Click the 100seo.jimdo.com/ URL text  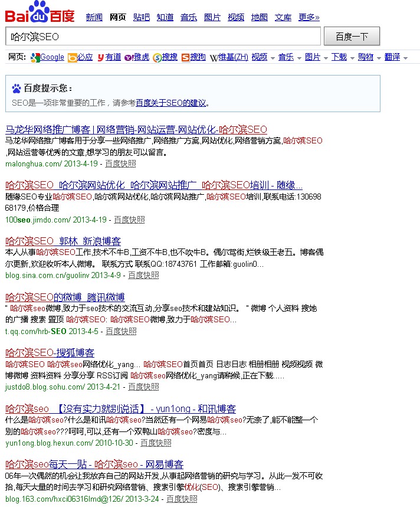(38, 220)
